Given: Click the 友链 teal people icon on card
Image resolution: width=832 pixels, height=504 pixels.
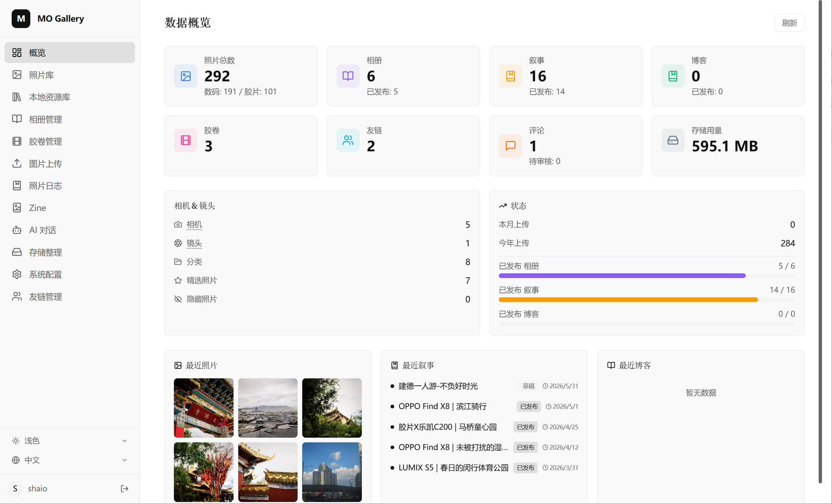Looking at the screenshot, I should point(348,140).
